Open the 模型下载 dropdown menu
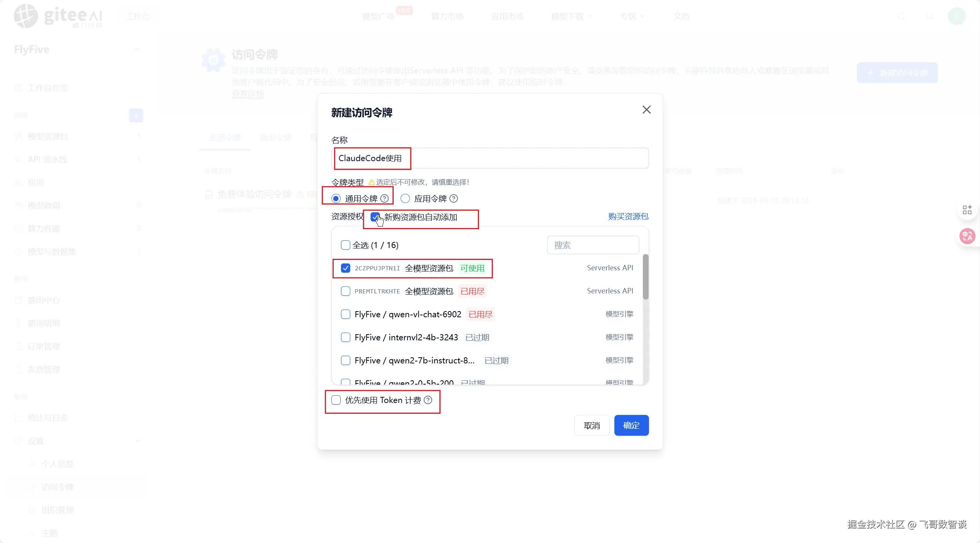This screenshot has height=543, width=980. tap(571, 17)
